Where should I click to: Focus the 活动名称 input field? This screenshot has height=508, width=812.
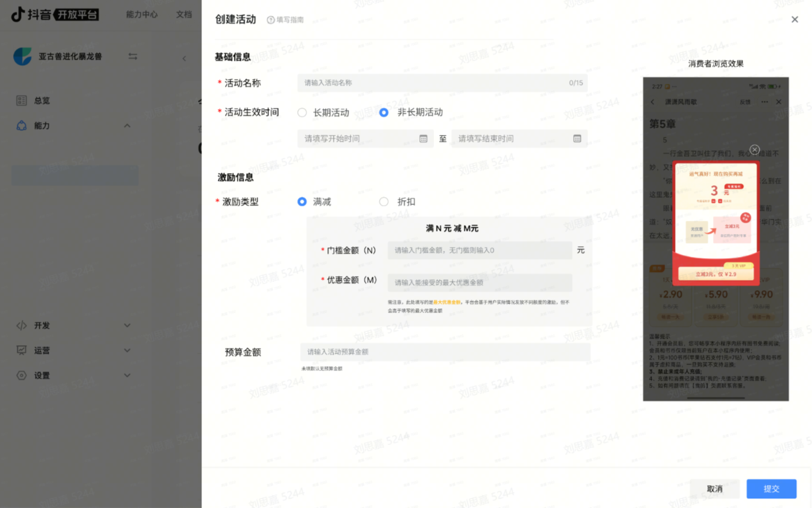point(434,83)
